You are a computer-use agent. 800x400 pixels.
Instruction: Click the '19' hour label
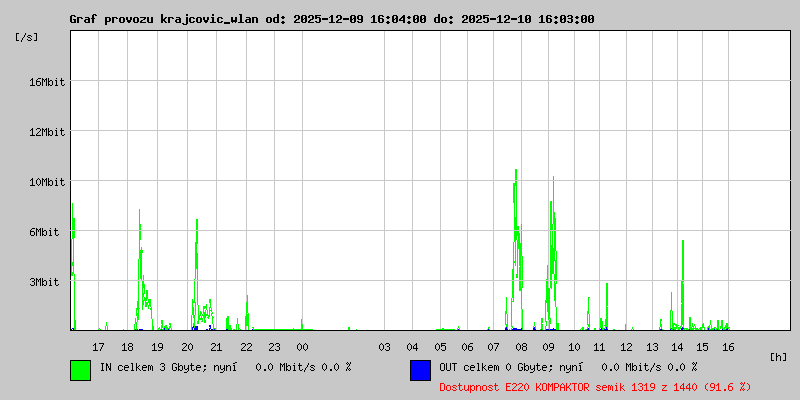pos(157,347)
